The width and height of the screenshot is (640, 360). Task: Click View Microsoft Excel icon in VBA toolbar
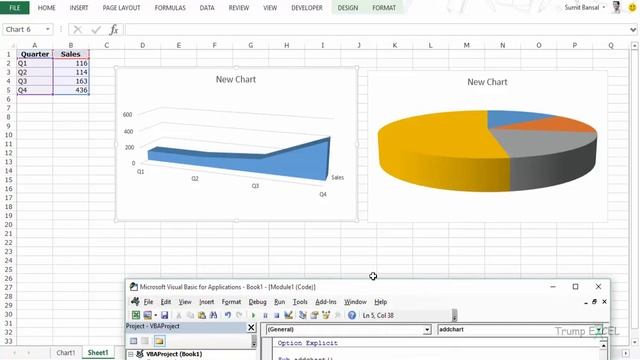point(136,315)
